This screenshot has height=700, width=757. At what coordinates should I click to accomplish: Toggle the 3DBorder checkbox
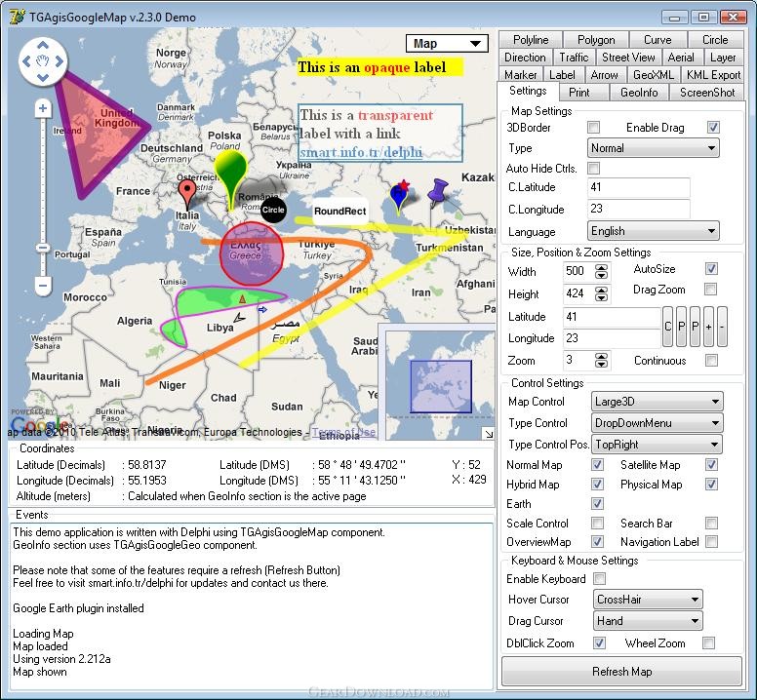593,128
